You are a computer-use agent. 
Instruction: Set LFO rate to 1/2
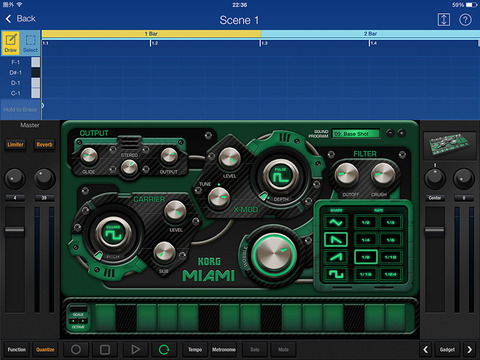[x=366, y=222]
